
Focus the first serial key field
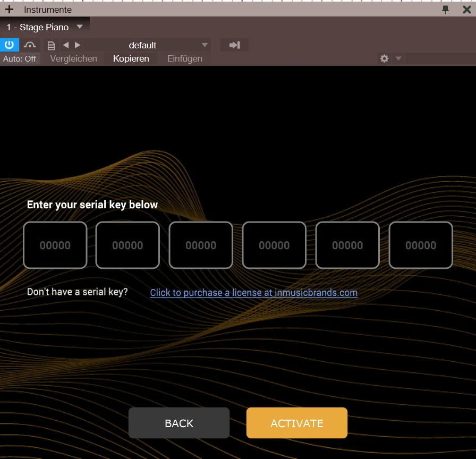click(55, 245)
